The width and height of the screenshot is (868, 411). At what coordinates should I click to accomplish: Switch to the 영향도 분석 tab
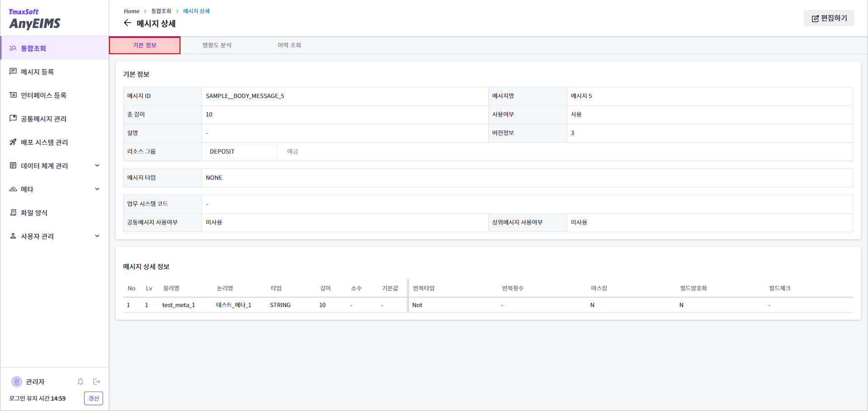pyautogui.click(x=217, y=45)
